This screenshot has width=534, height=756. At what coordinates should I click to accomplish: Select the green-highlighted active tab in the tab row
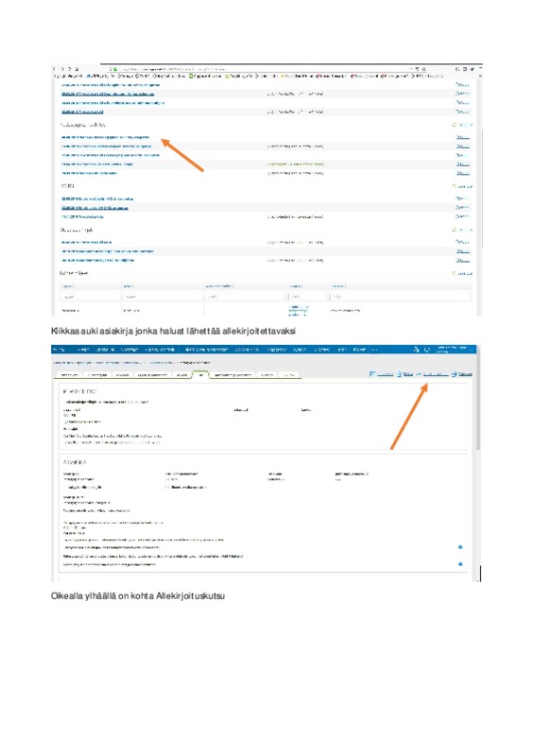[200, 374]
